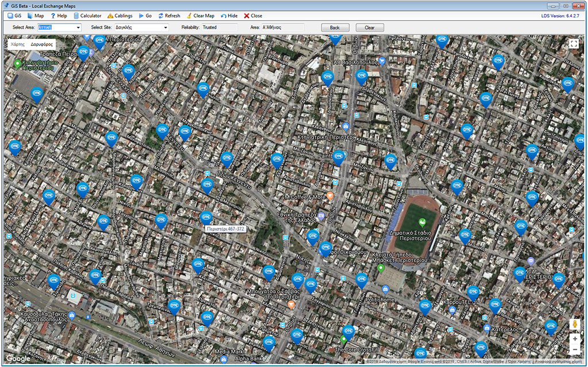Expand the Select Area dropdown
The image size is (588, 367).
[x=78, y=28]
